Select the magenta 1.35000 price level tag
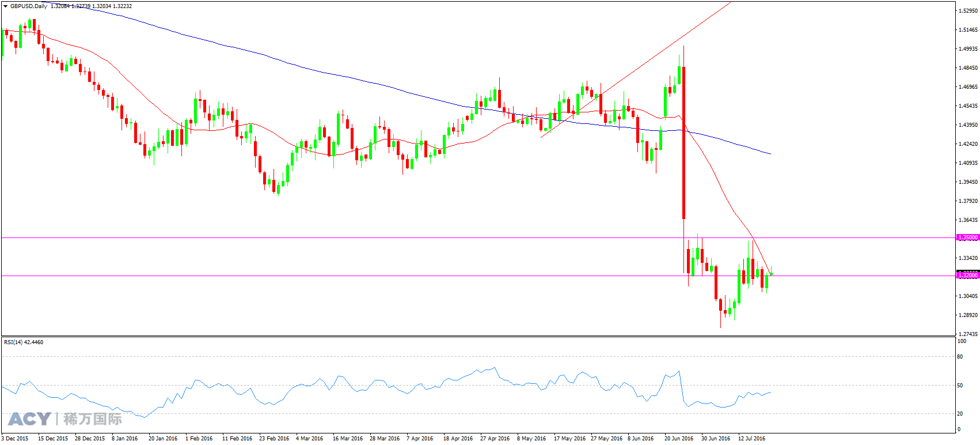Viewport: 980px width, 445px height. (x=967, y=237)
